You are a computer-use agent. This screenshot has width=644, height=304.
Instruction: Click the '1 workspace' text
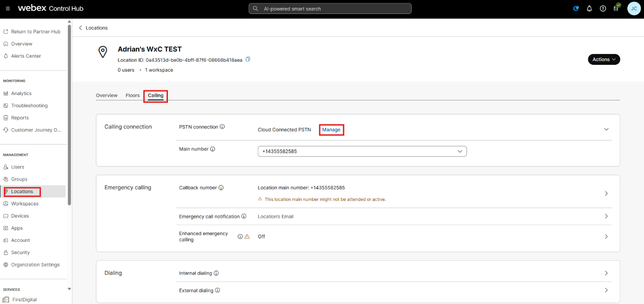(x=159, y=70)
